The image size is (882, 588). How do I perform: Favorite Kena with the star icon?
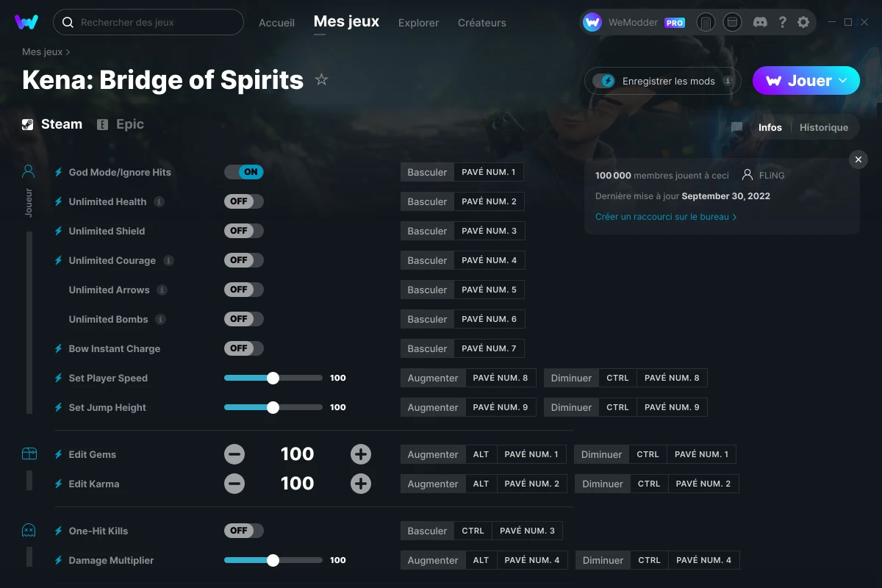321,79
